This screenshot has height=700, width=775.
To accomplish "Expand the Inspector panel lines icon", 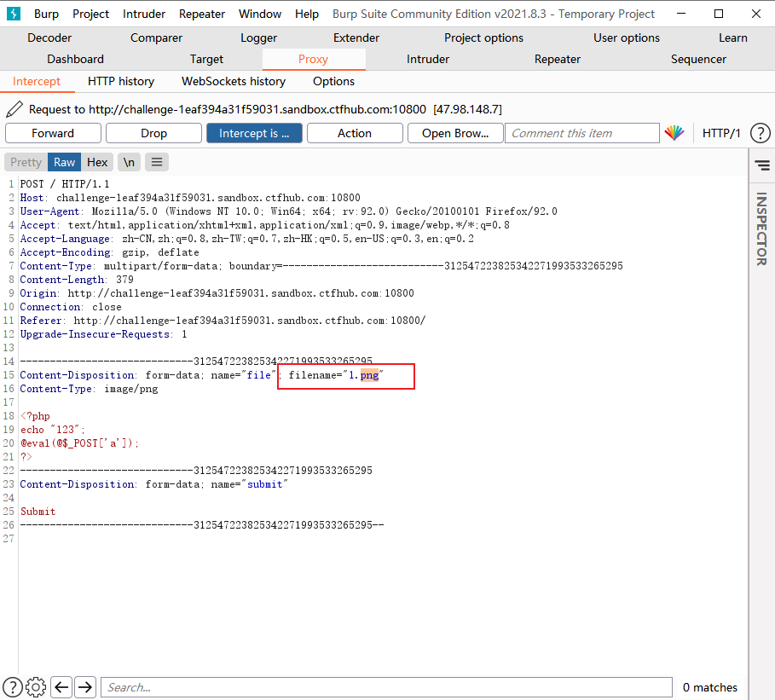I will (762, 165).
